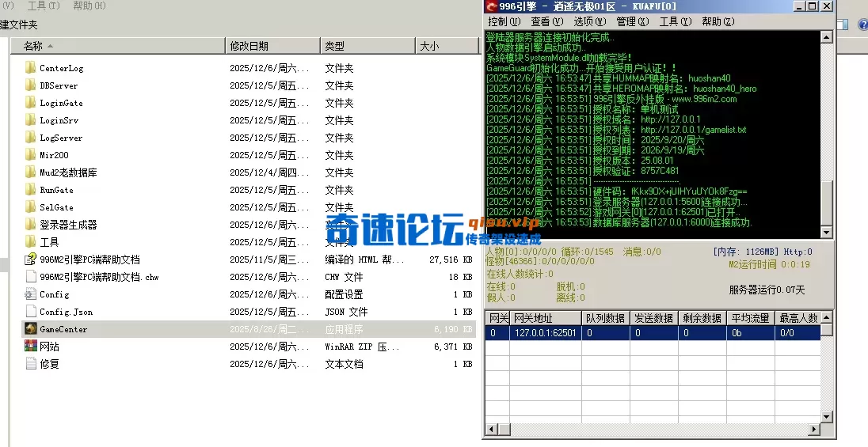Click the 网站 file name
The height and width of the screenshot is (447, 868).
[49, 347]
